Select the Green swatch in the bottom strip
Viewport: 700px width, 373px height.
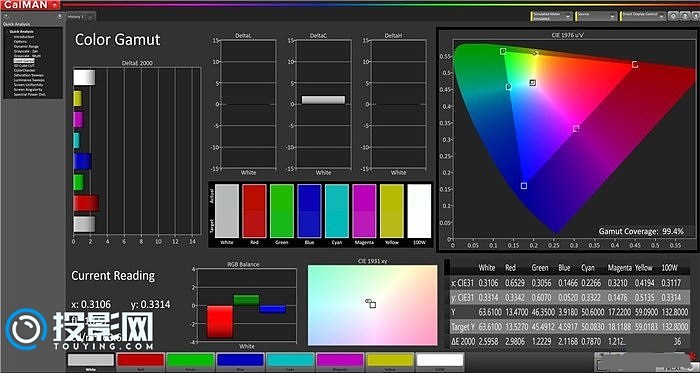pos(191,360)
